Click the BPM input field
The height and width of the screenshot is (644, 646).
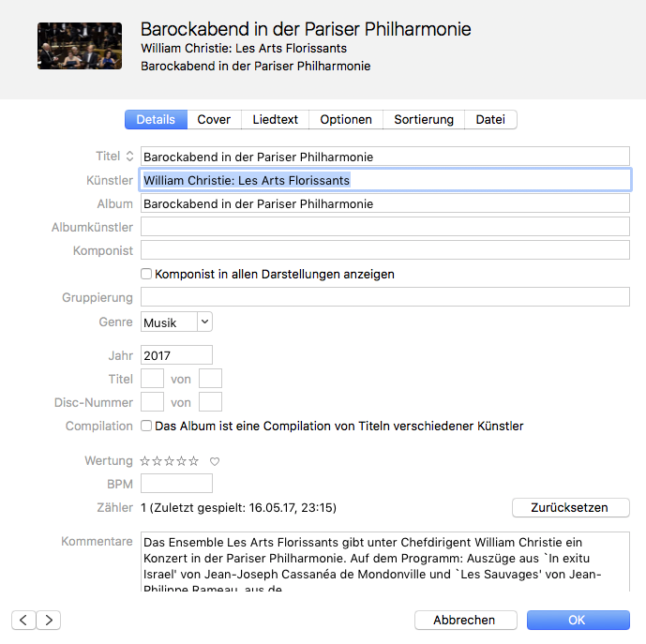[176, 484]
